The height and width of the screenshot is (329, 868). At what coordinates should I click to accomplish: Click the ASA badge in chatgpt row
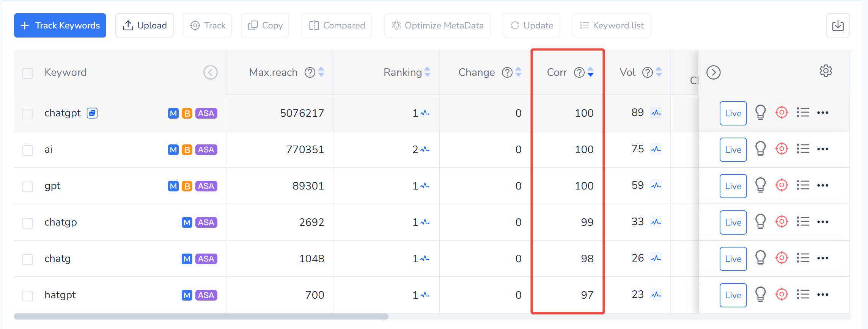coord(206,113)
